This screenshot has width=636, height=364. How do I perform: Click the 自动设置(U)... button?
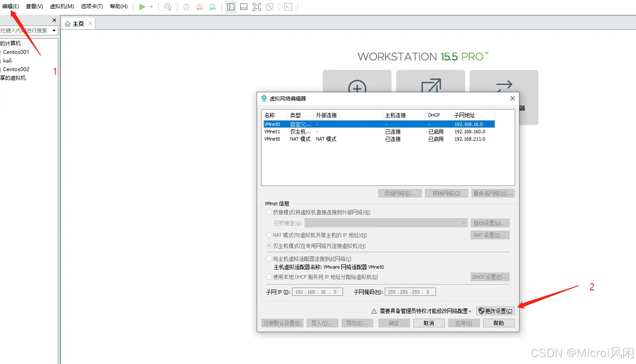[490, 223]
